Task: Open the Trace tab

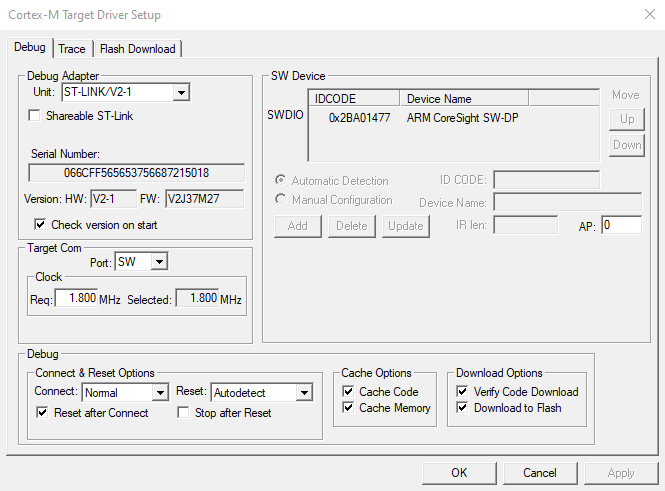Action: tap(72, 49)
